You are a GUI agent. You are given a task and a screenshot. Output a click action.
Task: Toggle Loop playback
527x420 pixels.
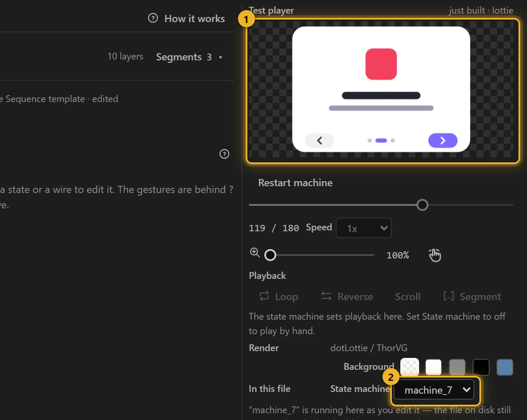click(279, 297)
